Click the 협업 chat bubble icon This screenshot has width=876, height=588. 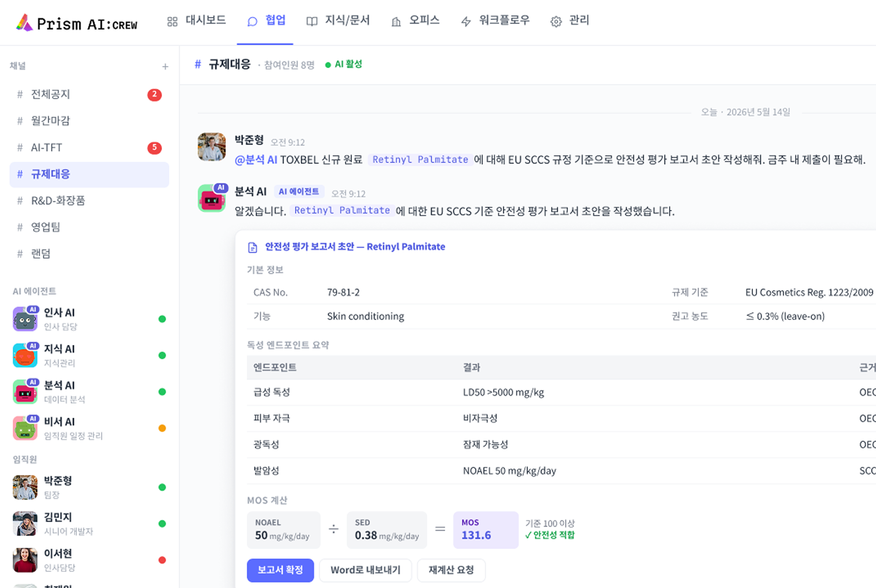point(252,21)
